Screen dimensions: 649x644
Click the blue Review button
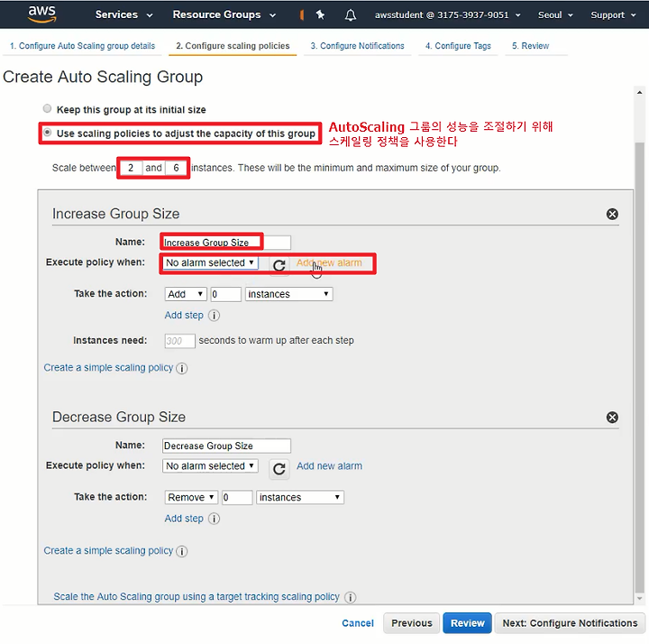(x=467, y=623)
